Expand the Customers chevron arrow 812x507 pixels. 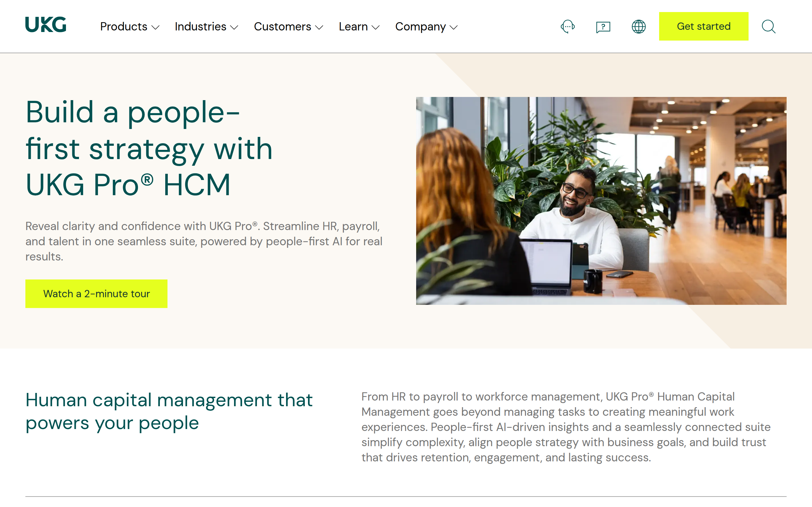(x=319, y=28)
